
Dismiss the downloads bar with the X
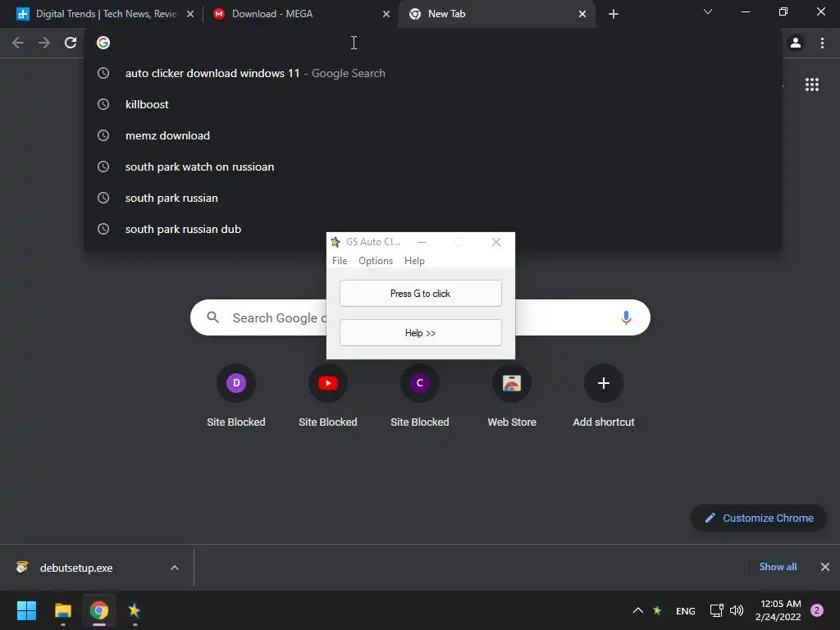pyautogui.click(x=825, y=567)
